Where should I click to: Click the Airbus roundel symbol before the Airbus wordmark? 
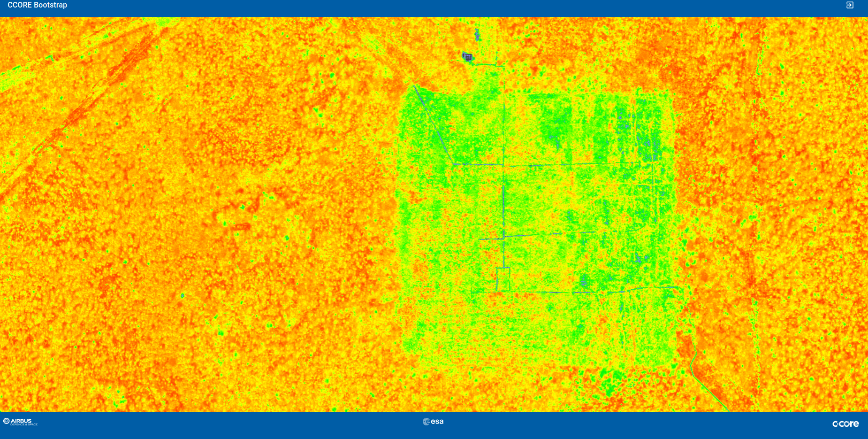[x=6, y=421]
